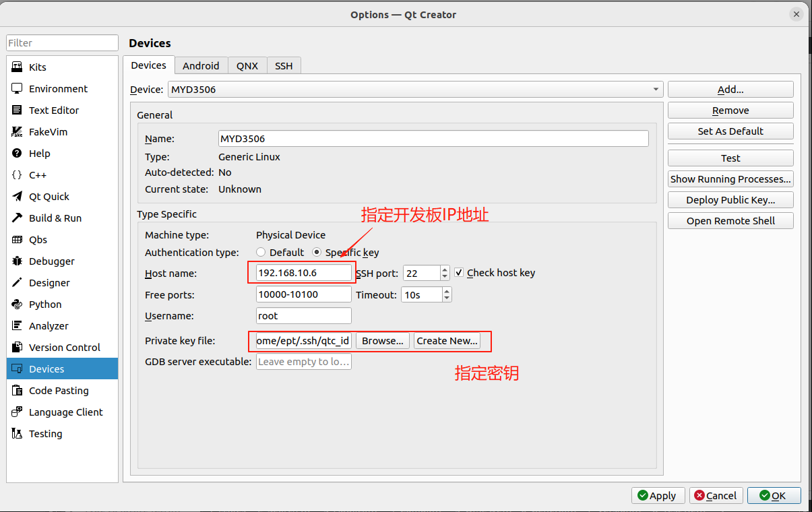Switch to the Android tab
The image size is (812, 512).
(x=201, y=66)
